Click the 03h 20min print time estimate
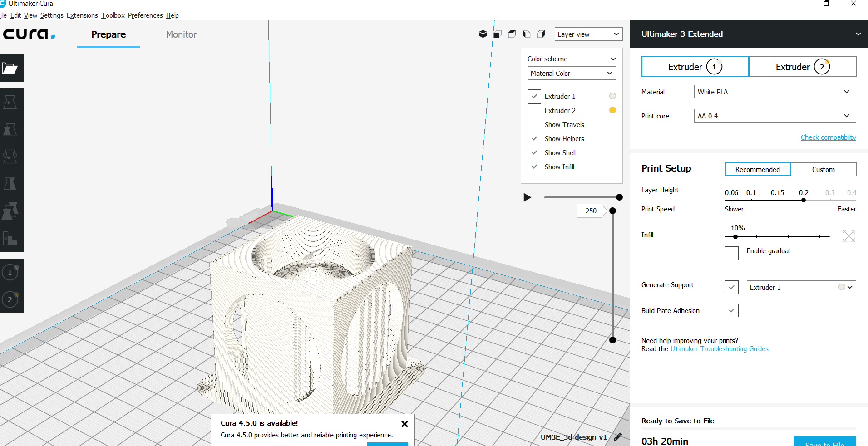 coord(665,441)
